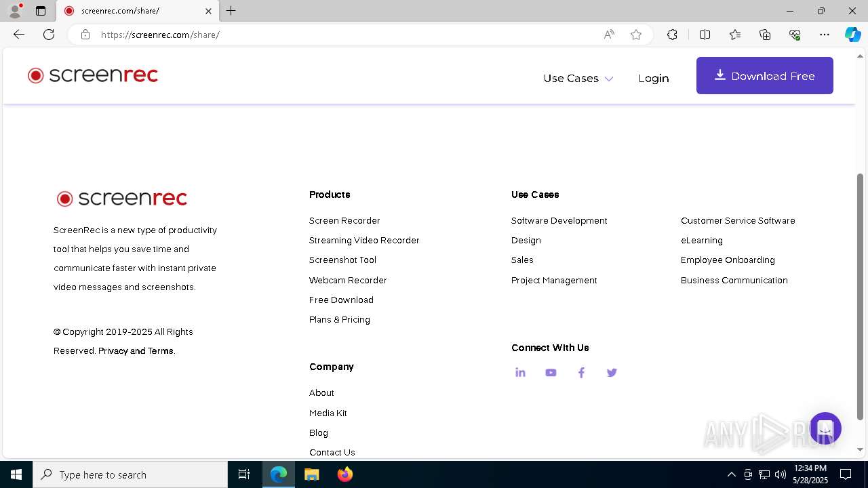
Task: Open browser Extensions menu
Action: (672, 35)
